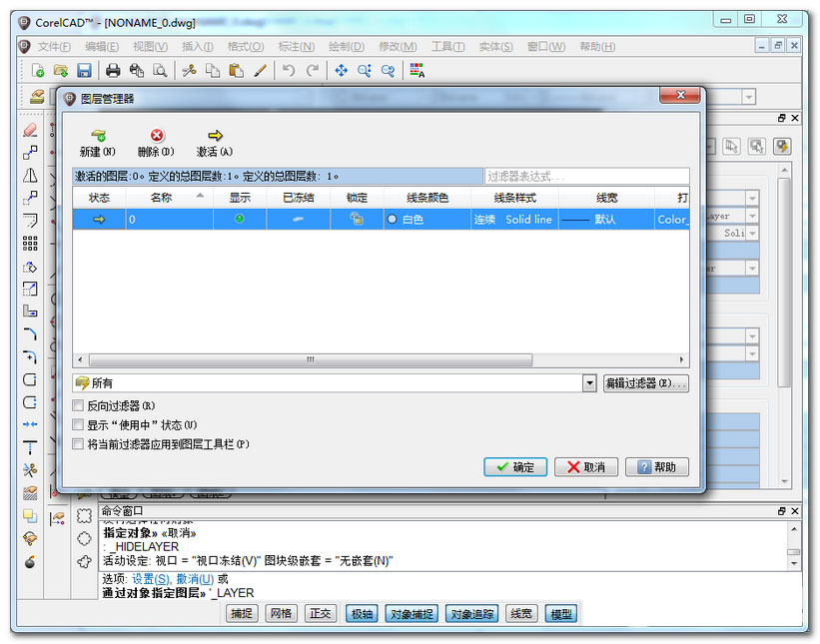Click the 编辑过滤器 button

647,382
